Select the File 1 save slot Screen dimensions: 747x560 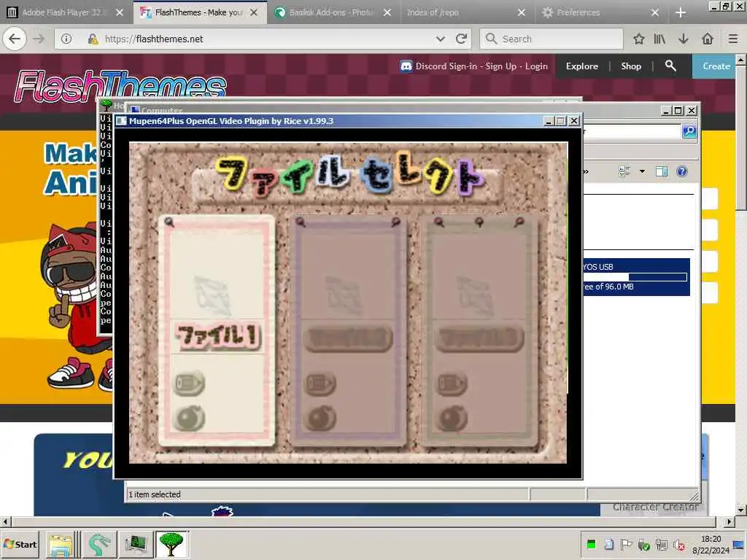point(217,331)
